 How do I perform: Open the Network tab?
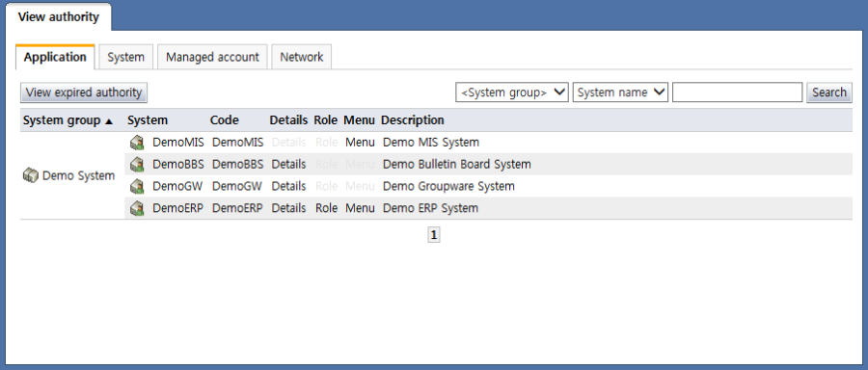(x=302, y=57)
